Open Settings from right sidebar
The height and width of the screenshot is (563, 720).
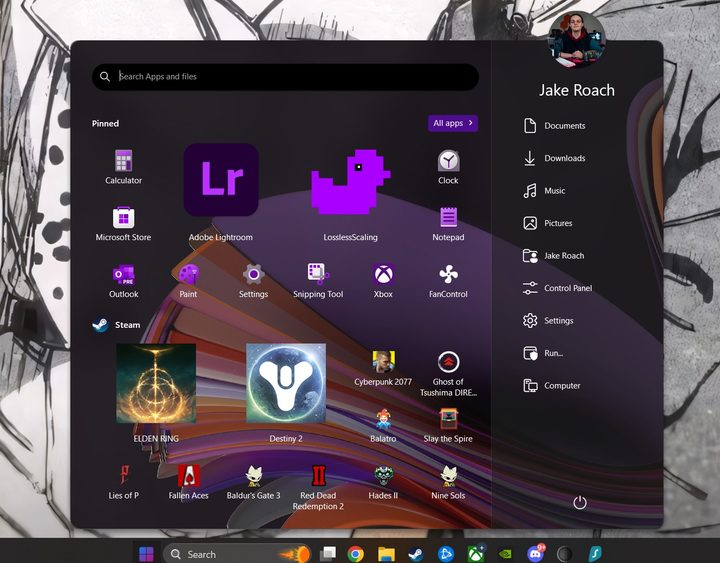coord(548,321)
